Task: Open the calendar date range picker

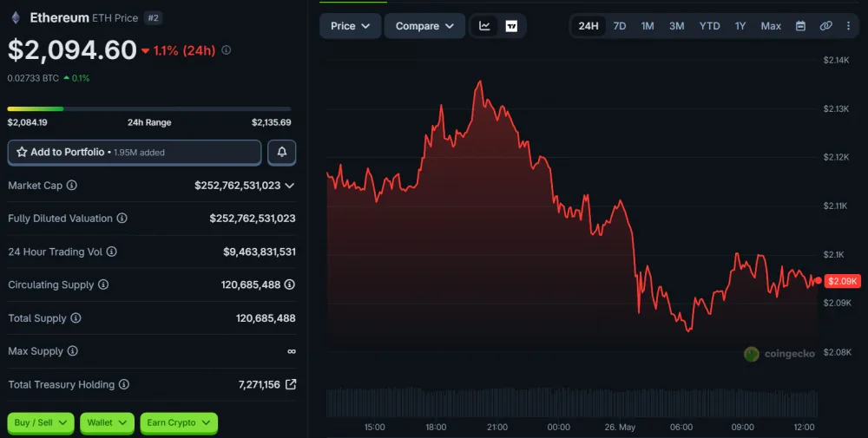Action: (x=800, y=26)
